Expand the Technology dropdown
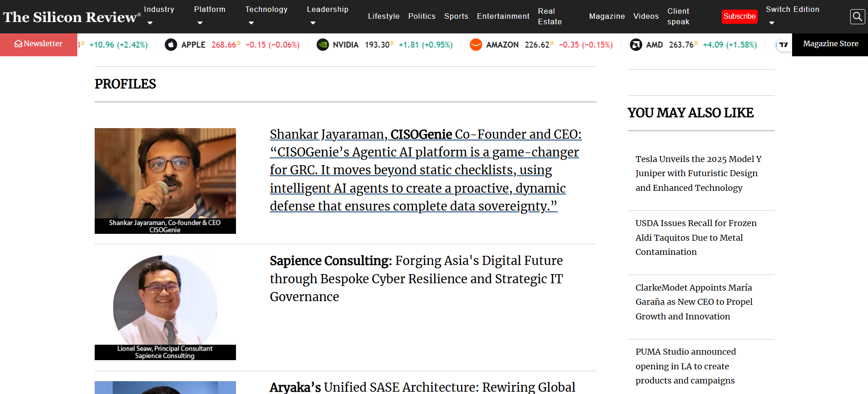868x394 pixels. point(266,9)
